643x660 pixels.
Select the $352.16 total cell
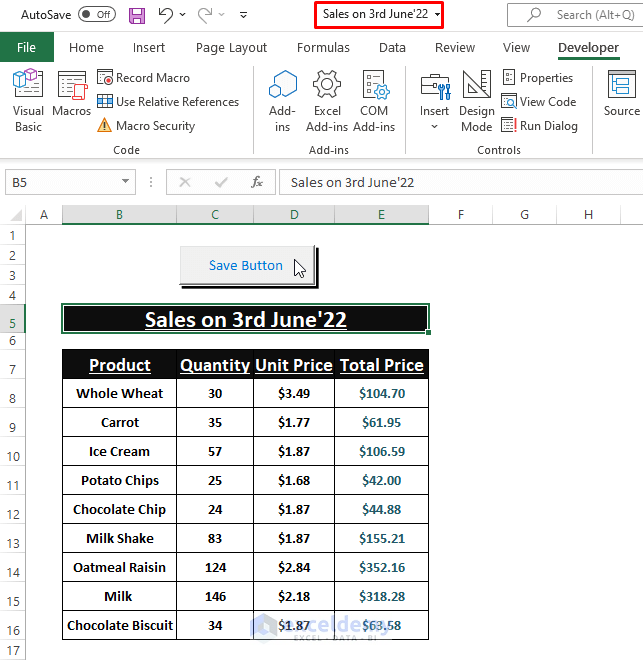click(382, 567)
